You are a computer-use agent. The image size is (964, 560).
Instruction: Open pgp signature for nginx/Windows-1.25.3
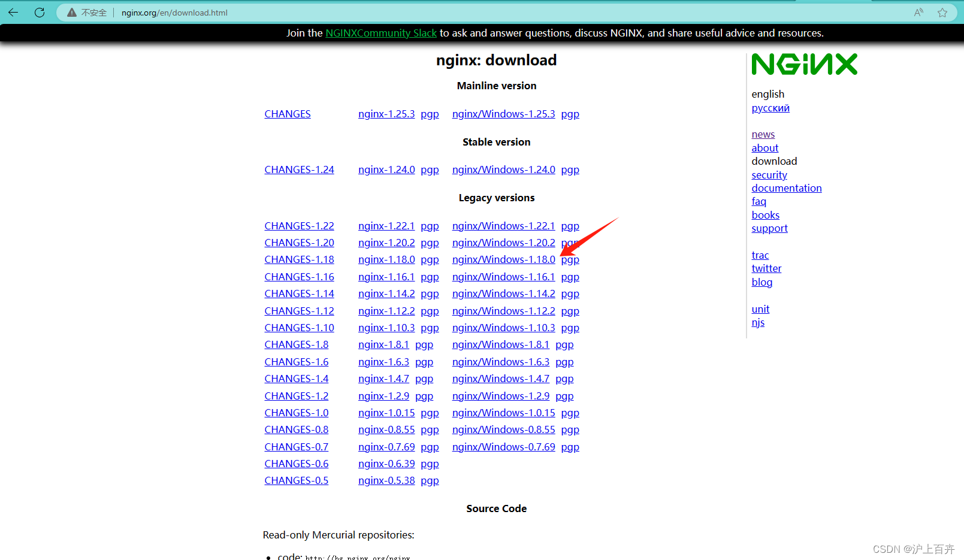570,114
